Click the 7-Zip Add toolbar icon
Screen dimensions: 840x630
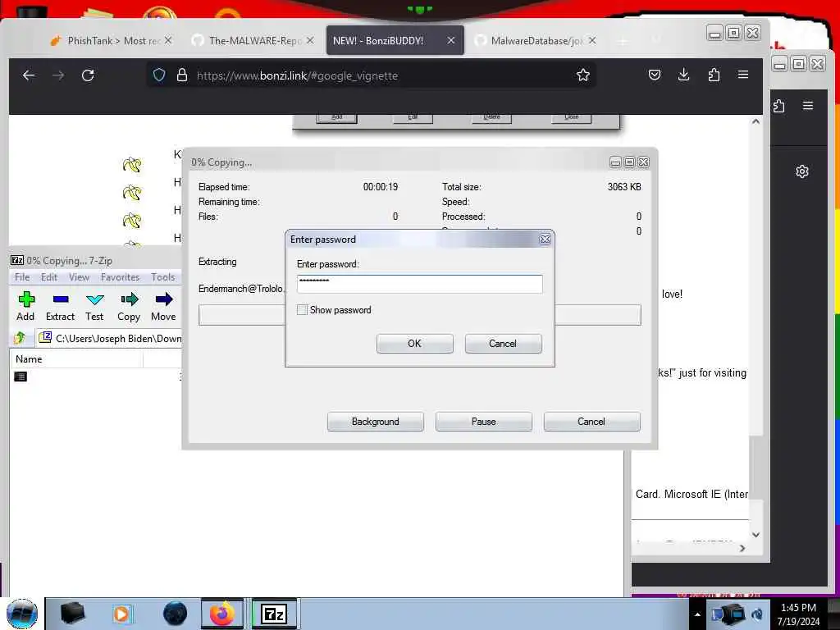tap(25, 299)
